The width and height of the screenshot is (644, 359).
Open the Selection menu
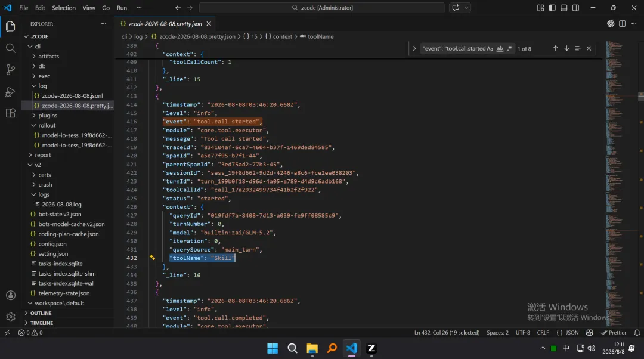(64, 8)
